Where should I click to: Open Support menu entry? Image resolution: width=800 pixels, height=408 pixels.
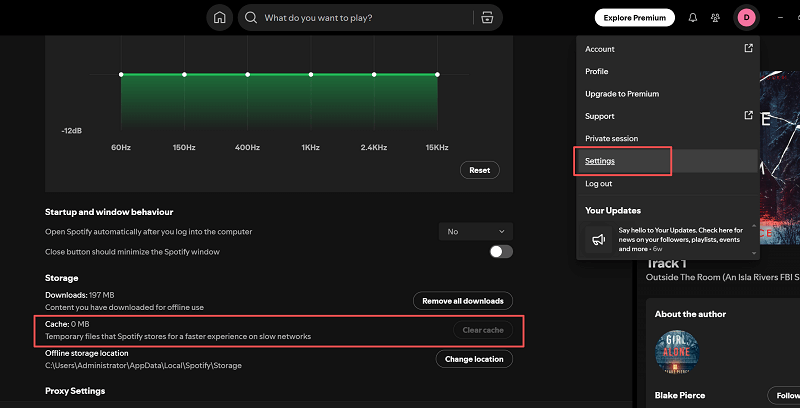pyautogui.click(x=668, y=116)
